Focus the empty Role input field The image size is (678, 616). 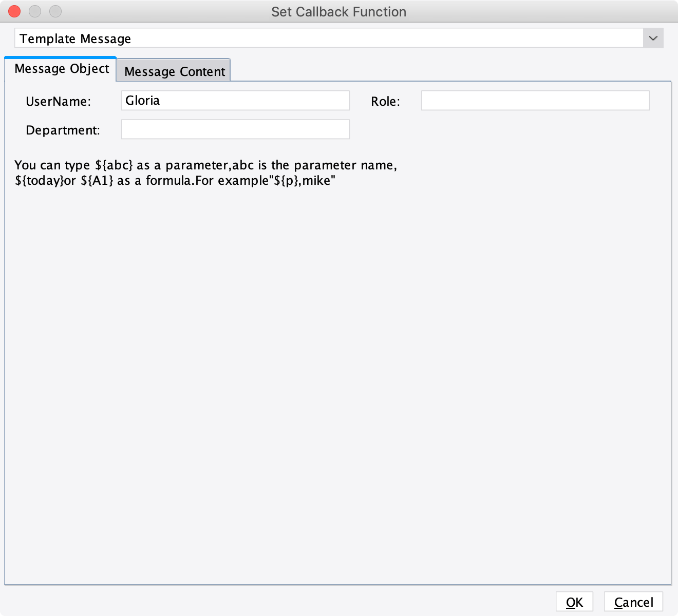click(535, 101)
